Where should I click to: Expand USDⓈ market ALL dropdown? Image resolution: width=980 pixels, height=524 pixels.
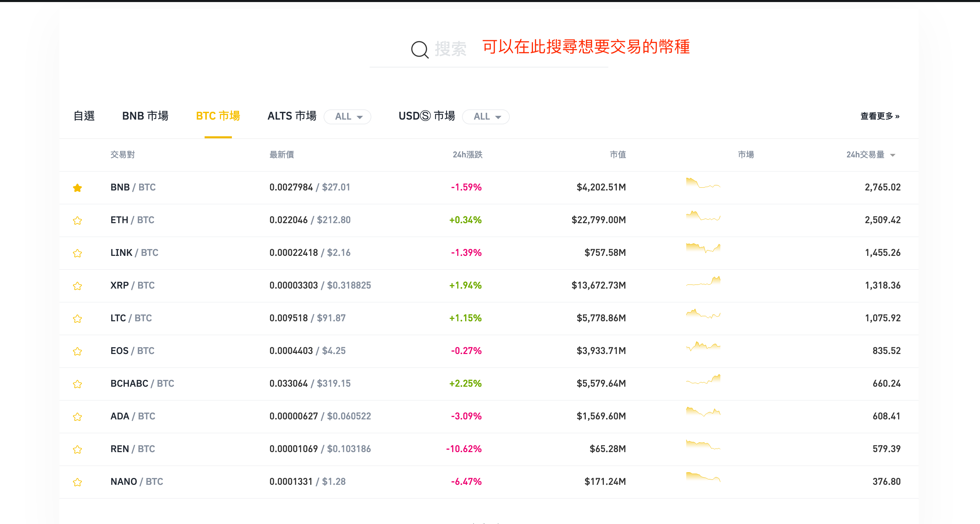point(486,117)
